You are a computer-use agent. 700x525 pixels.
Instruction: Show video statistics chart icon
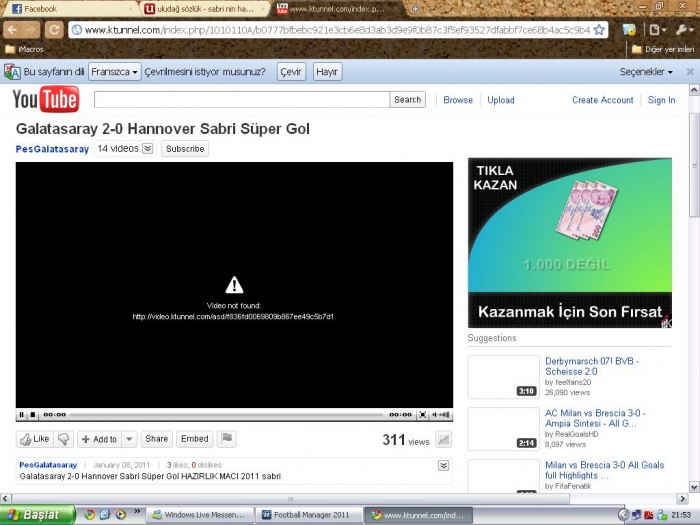click(443, 439)
